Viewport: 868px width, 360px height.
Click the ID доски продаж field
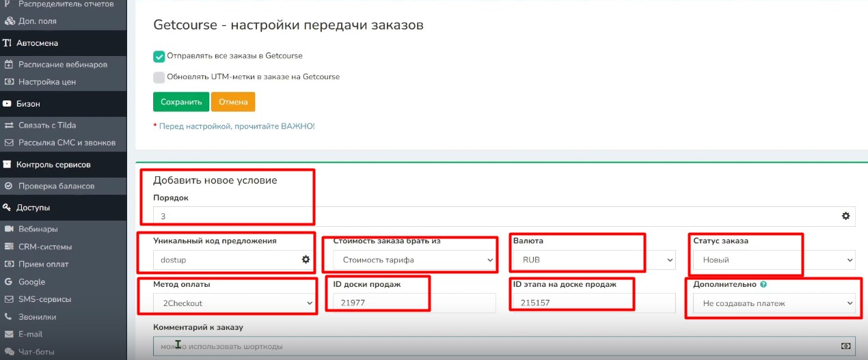414,303
